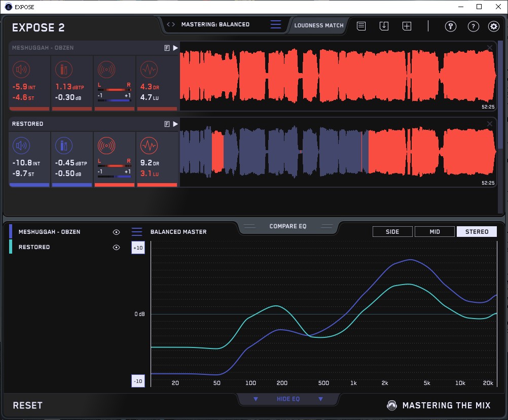Play the Restored track
This screenshot has width=508, height=420.
[175, 124]
